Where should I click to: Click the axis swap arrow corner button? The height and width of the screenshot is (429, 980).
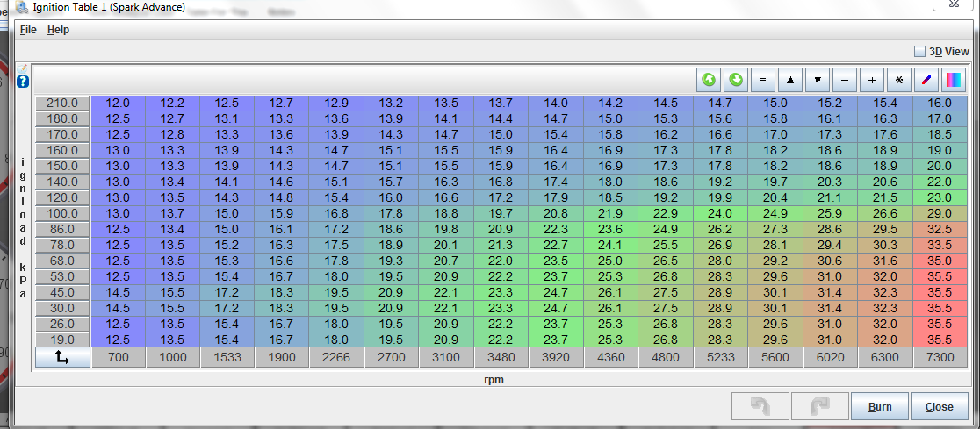coord(63,357)
